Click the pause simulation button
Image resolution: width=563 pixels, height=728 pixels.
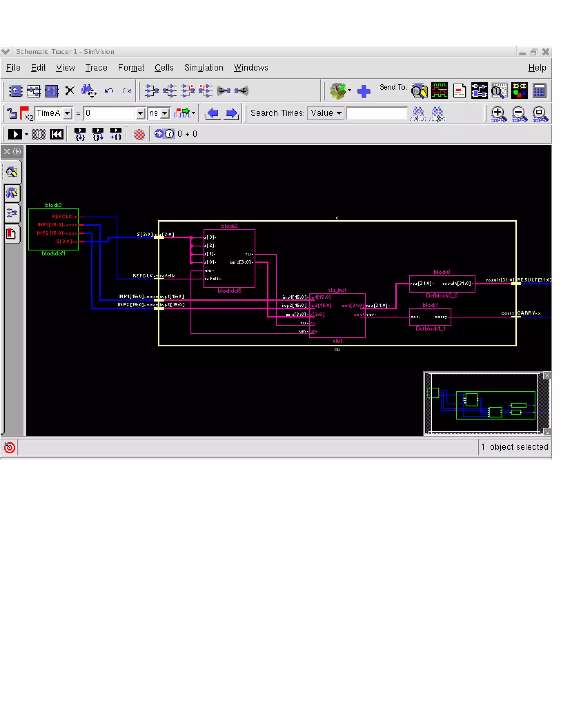tap(38, 134)
